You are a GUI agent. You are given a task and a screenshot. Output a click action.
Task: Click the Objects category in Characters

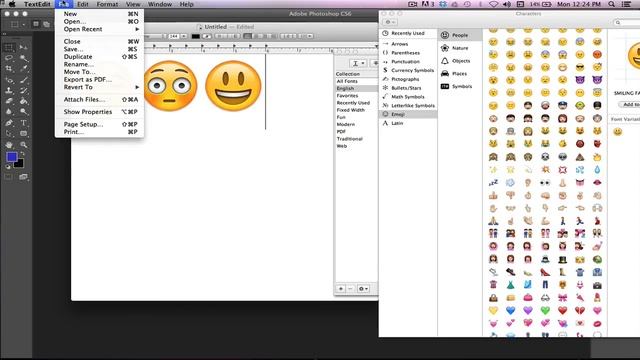(x=460, y=61)
